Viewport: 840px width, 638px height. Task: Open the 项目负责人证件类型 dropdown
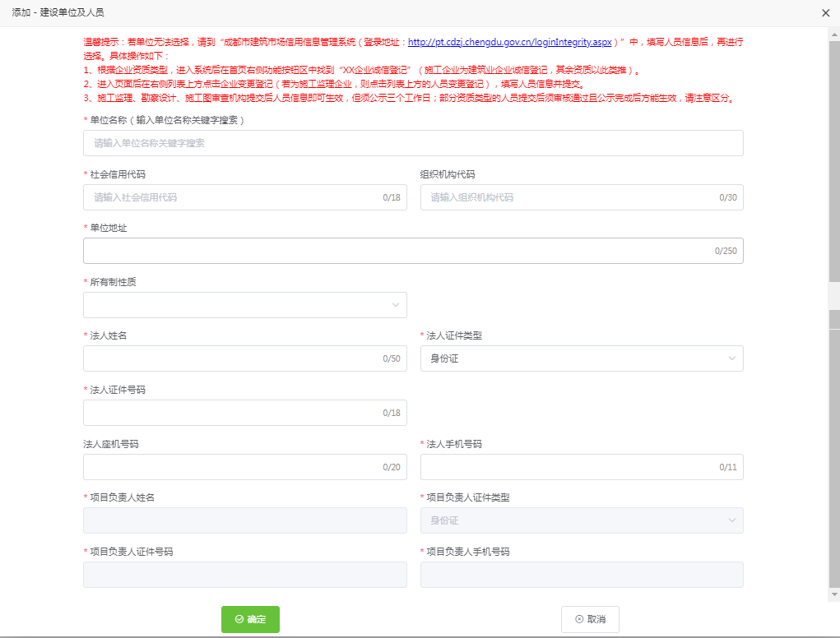(582, 520)
